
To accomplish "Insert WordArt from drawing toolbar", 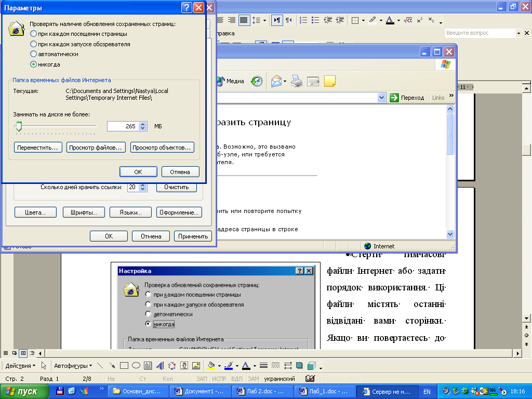I will click(x=160, y=365).
